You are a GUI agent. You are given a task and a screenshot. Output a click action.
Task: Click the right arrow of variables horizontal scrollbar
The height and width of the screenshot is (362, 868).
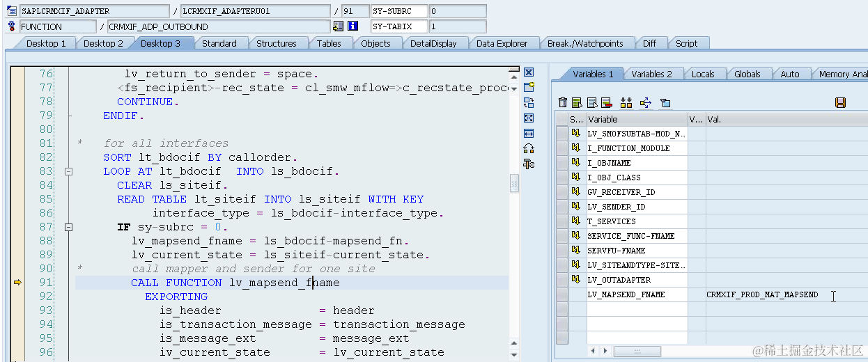[x=605, y=351]
